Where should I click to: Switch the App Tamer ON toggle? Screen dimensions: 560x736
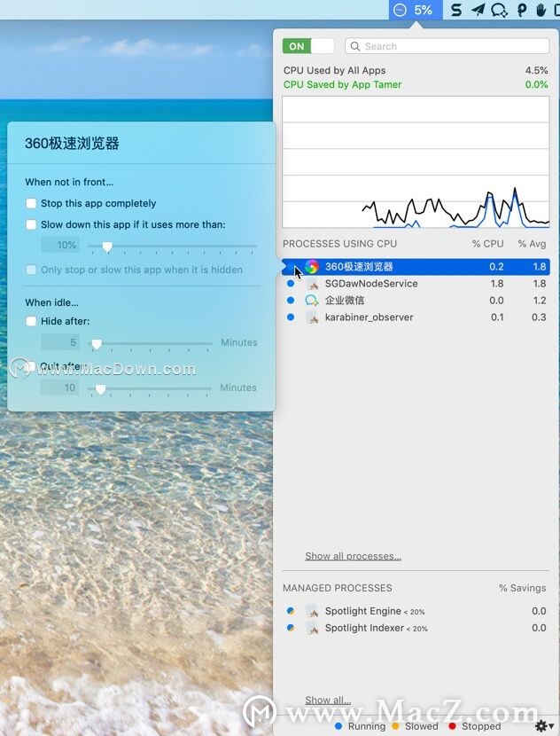coord(308,46)
